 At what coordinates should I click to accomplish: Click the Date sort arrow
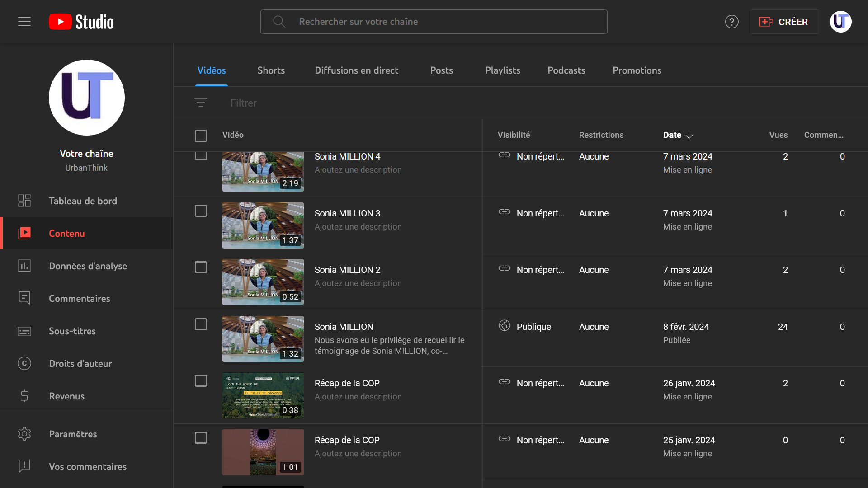tap(689, 135)
